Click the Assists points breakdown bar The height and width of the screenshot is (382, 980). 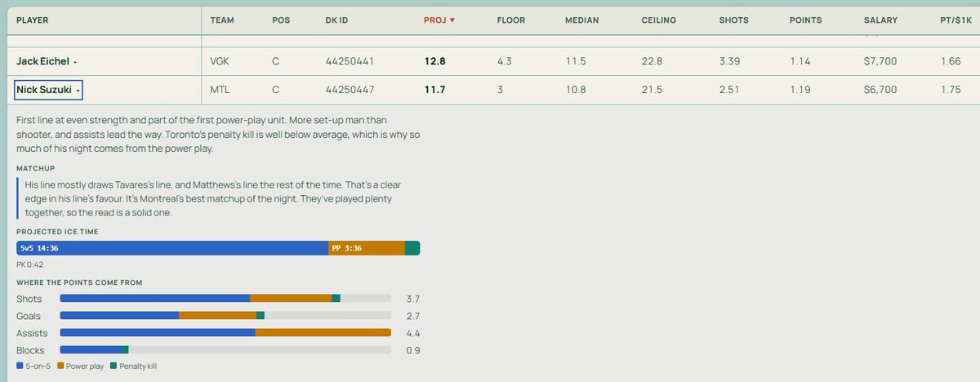(225, 333)
